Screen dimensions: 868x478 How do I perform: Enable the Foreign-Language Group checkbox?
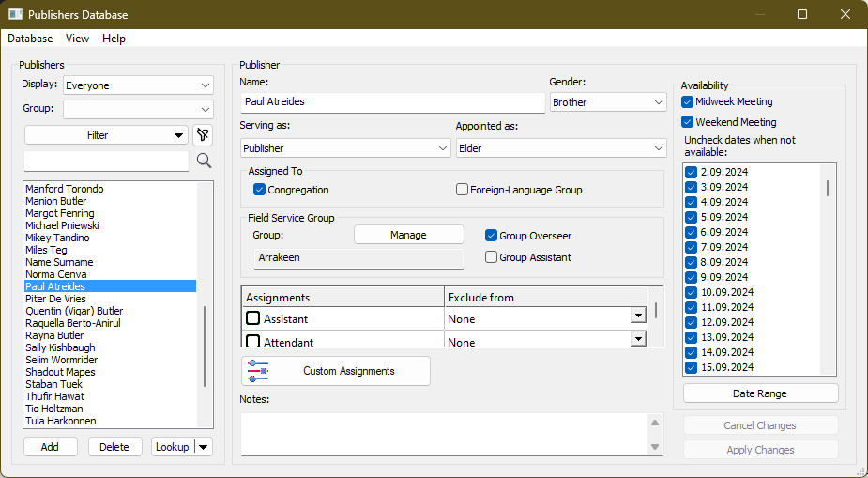coord(462,190)
